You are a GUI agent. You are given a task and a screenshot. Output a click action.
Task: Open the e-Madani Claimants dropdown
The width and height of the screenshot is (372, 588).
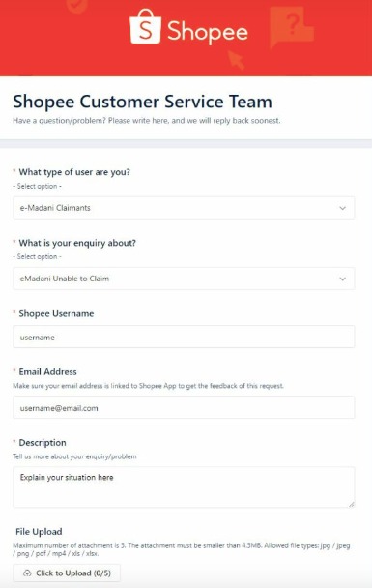[x=184, y=208]
